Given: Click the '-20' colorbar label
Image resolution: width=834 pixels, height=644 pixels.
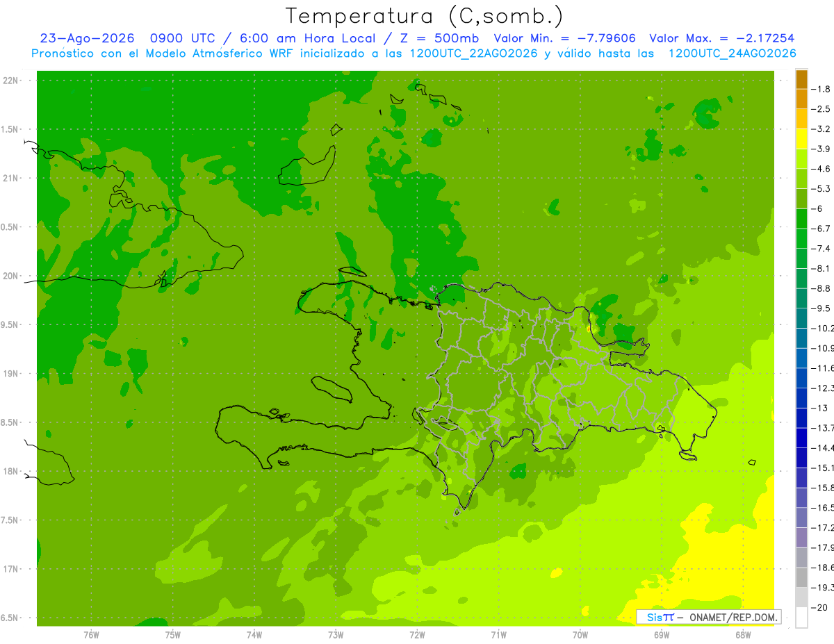Looking at the screenshot, I should [x=819, y=607].
